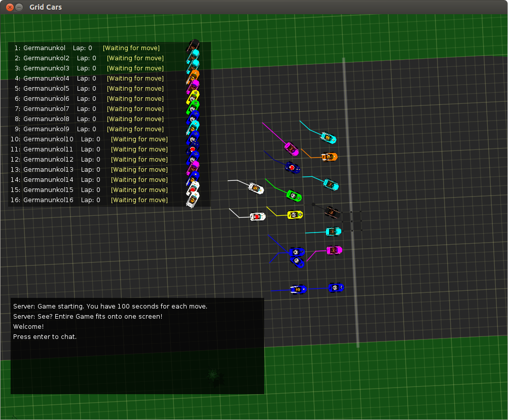Click the "Press enter to chat." prompt
The image size is (508, 420).
pos(45,337)
